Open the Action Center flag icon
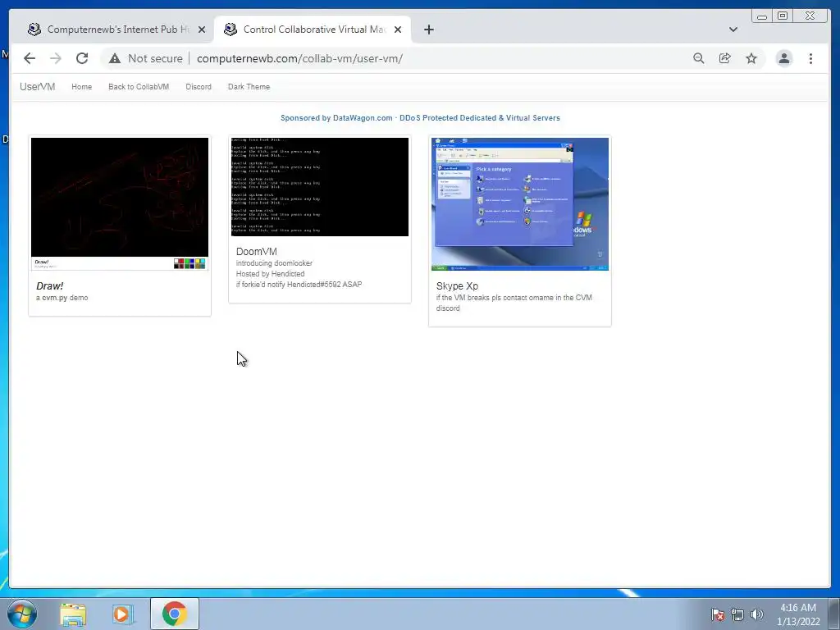The image size is (840, 630). [x=717, y=614]
